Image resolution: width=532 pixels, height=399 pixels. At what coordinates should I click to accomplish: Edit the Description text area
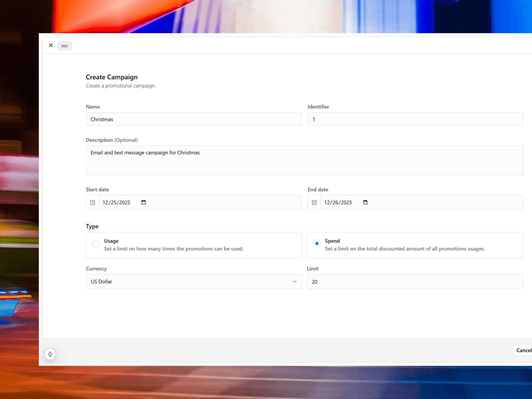(304, 160)
